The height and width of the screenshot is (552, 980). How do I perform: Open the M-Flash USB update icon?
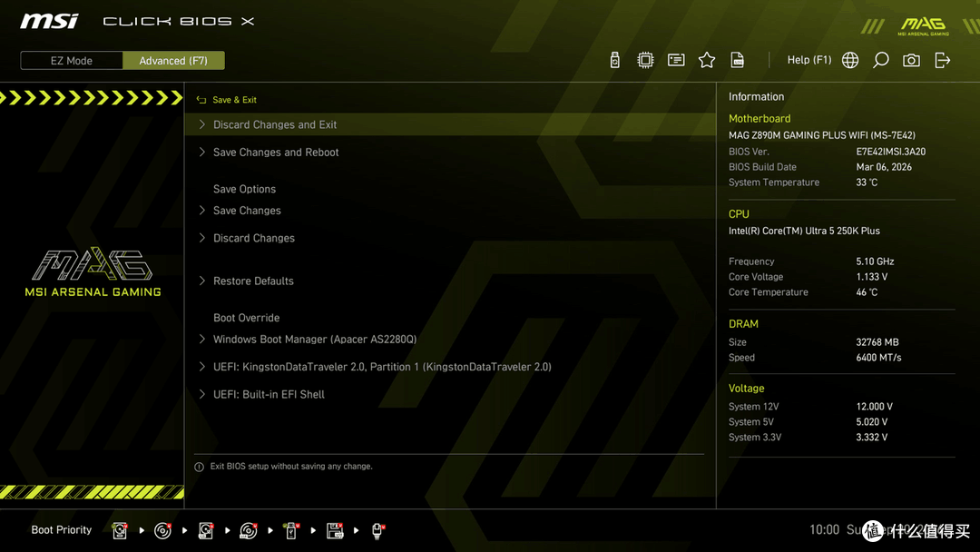click(x=615, y=60)
